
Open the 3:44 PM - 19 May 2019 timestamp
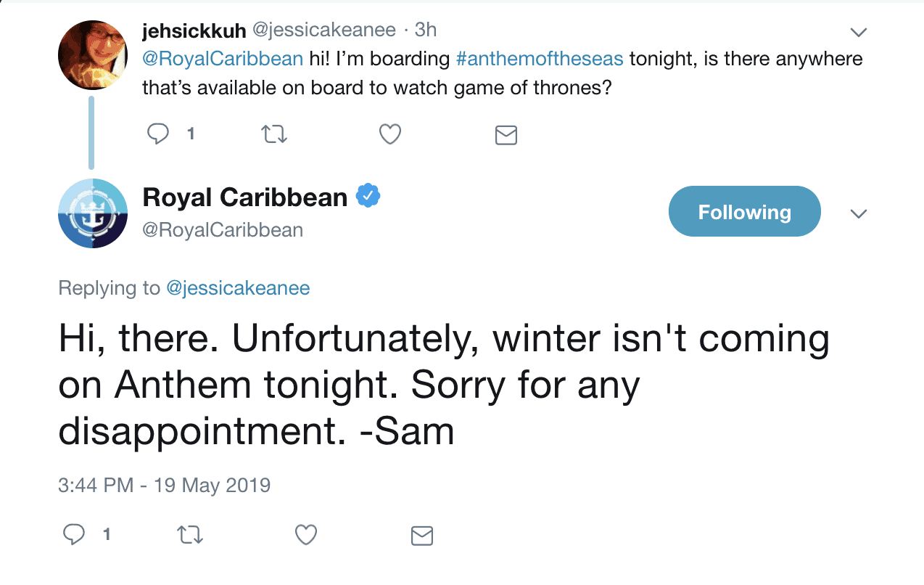click(x=164, y=485)
